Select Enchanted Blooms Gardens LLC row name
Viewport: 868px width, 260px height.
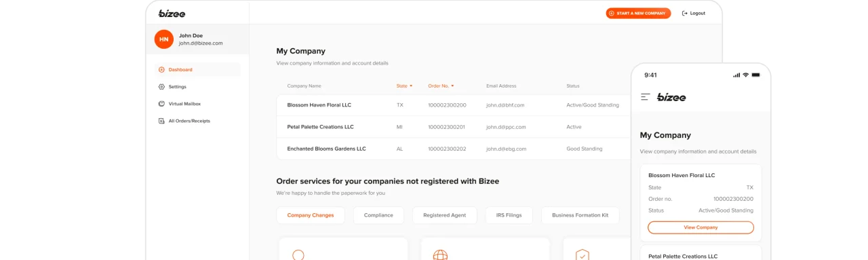[327, 149]
